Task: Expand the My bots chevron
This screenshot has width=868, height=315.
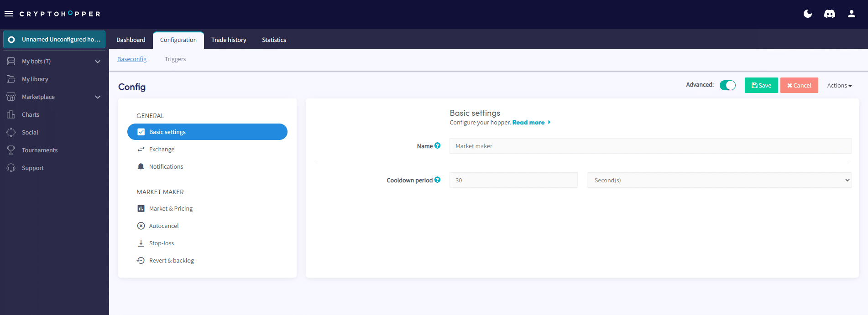Action: (x=98, y=62)
